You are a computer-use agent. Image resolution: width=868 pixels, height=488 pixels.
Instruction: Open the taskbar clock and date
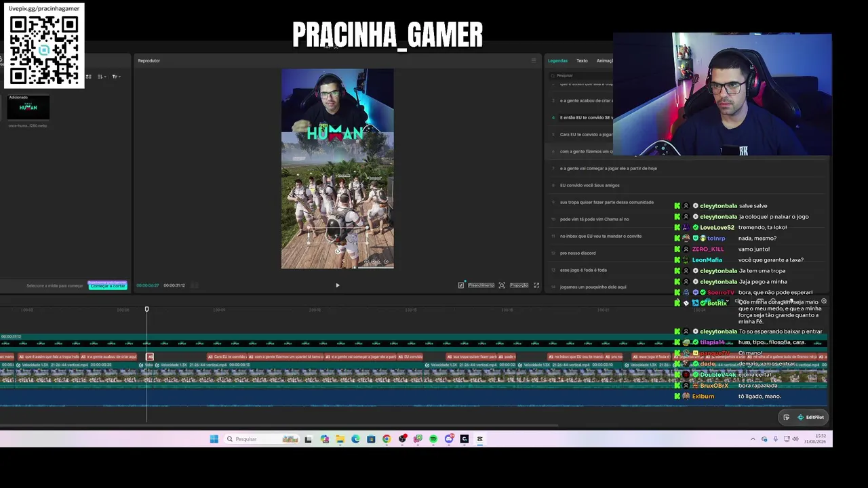click(x=814, y=439)
